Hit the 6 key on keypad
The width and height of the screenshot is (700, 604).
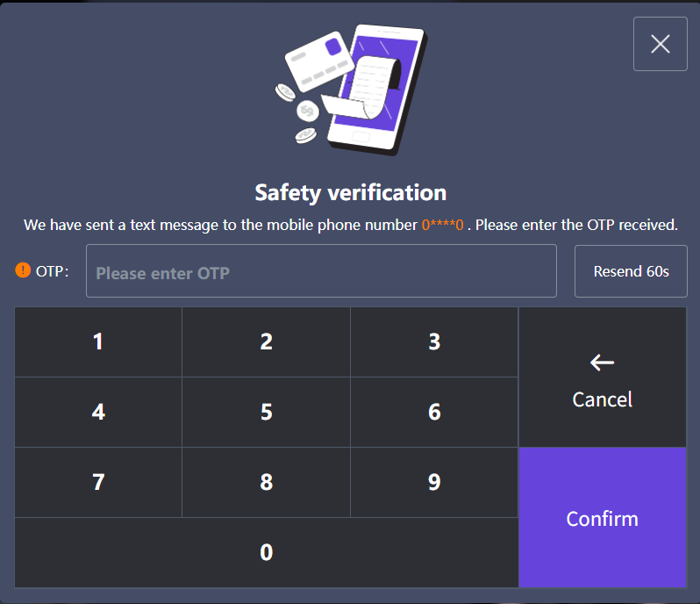(434, 412)
